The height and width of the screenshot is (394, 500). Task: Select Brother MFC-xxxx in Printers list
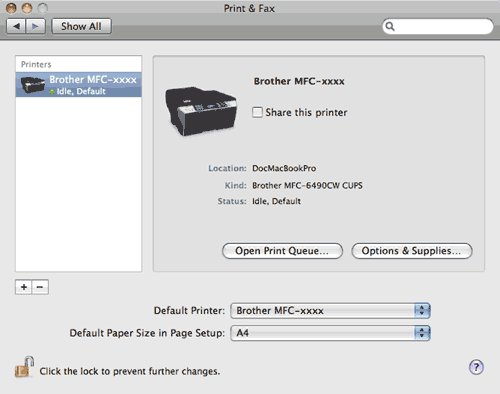coord(79,85)
